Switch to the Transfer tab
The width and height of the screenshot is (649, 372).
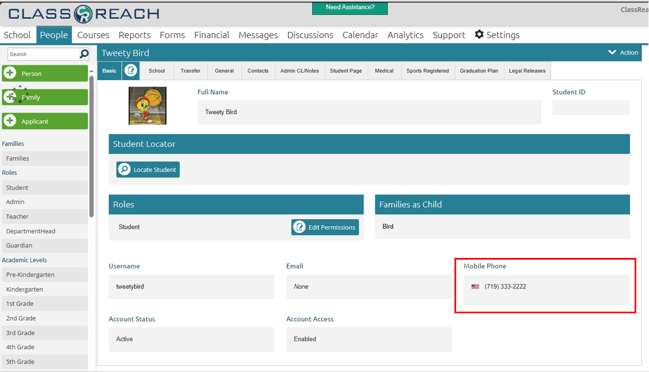(x=190, y=71)
